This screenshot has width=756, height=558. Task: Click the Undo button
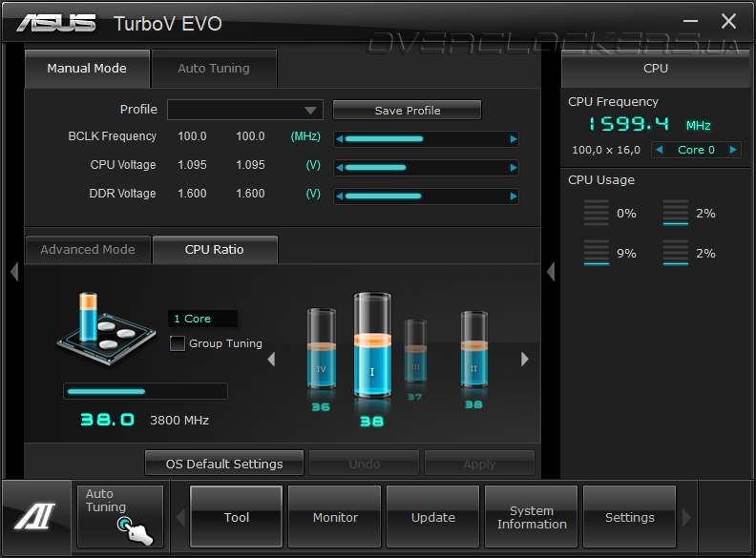pos(364,464)
